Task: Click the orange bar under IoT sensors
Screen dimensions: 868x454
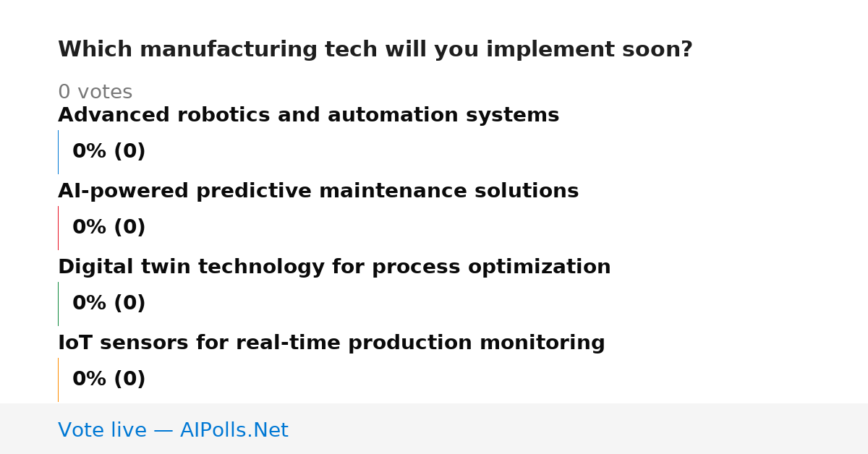Action: point(59,380)
